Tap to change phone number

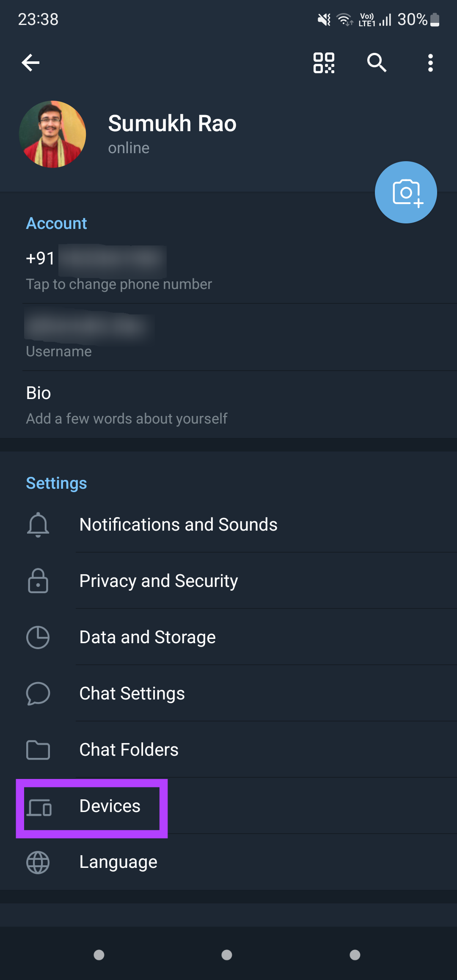coord(119,271)
